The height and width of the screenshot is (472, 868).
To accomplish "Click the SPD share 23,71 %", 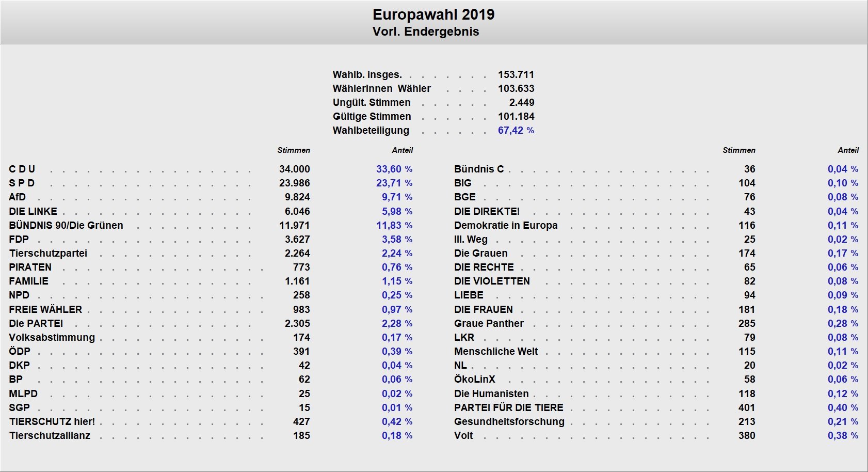I will (x=394, y=183).
